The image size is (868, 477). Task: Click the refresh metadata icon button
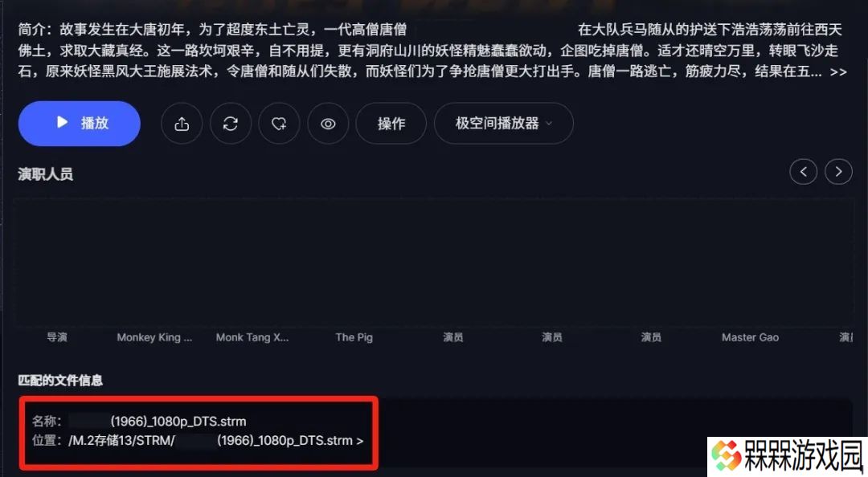pos(231,124)
